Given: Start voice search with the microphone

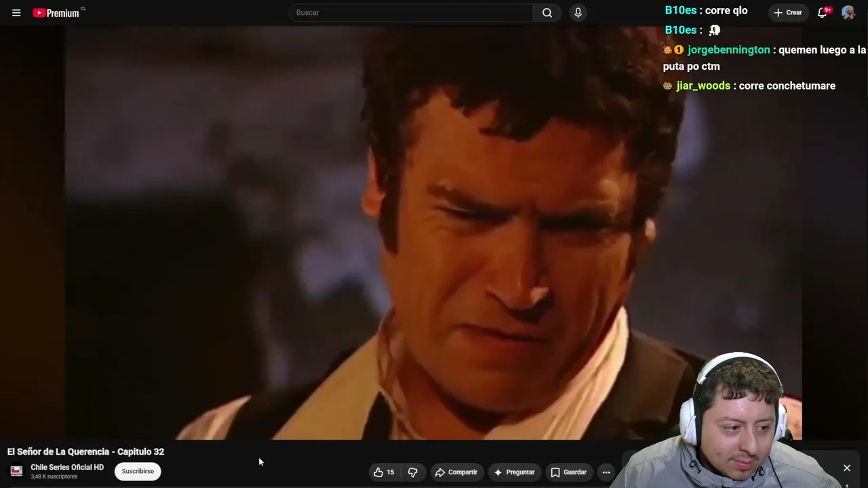Looking at the screenshot, I should click(x=578, y=13).
